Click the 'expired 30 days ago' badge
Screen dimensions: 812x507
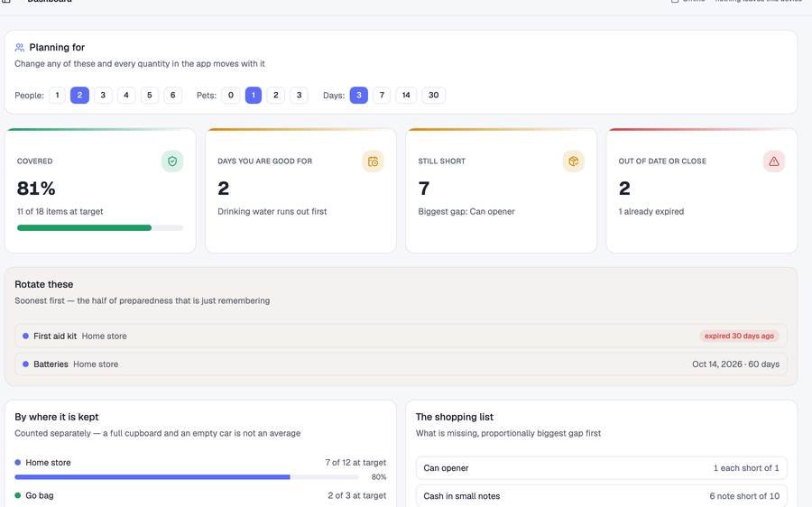(739, 336)
